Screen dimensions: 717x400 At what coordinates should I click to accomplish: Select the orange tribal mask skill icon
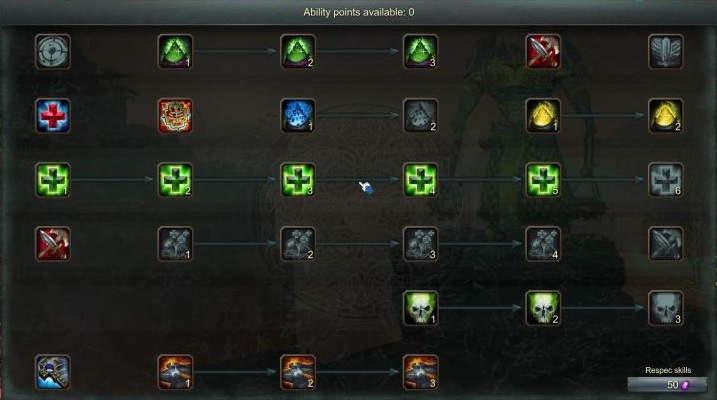point(175,116)
